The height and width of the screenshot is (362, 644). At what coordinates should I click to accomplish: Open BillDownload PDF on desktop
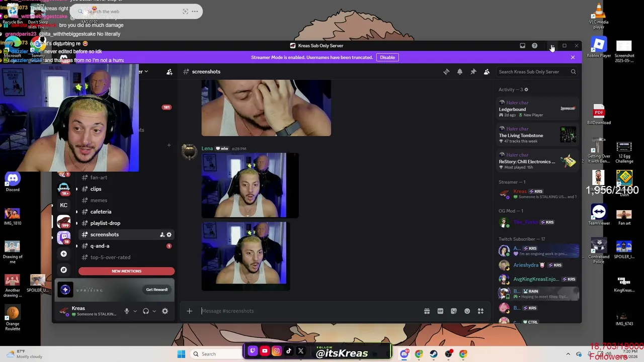[x=599, y=114]
